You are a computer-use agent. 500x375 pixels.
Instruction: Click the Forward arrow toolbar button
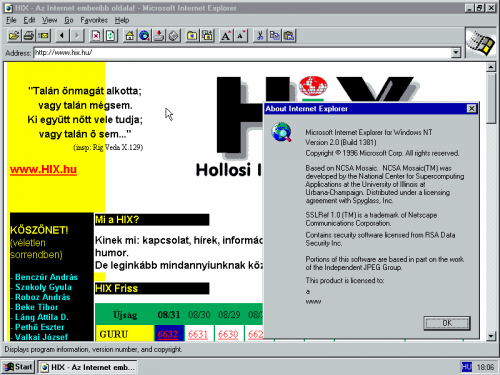(77, 35)
